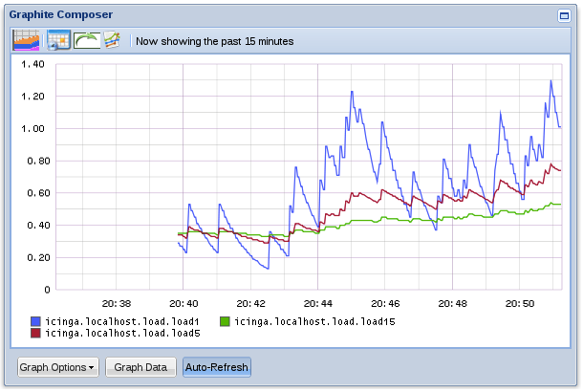Select the icinga.localhost.load.load5 legend label
583x392 pixels.
click(122, 333)
